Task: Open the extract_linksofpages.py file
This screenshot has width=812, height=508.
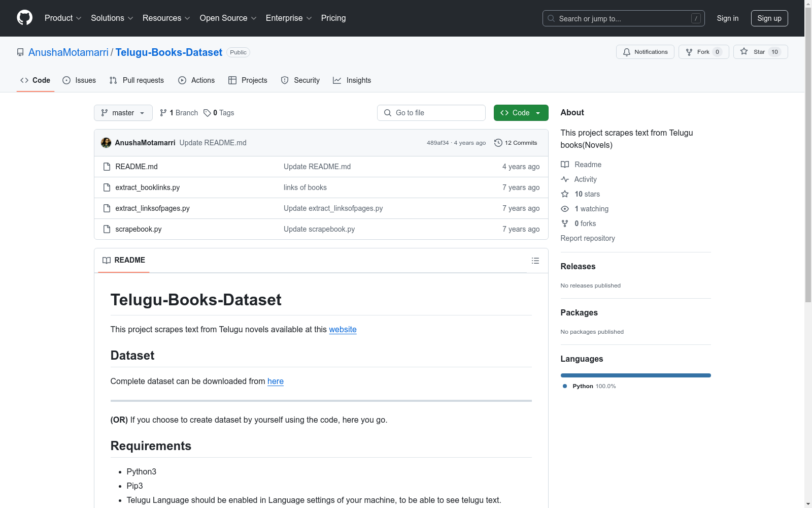Action: (152, 208)
